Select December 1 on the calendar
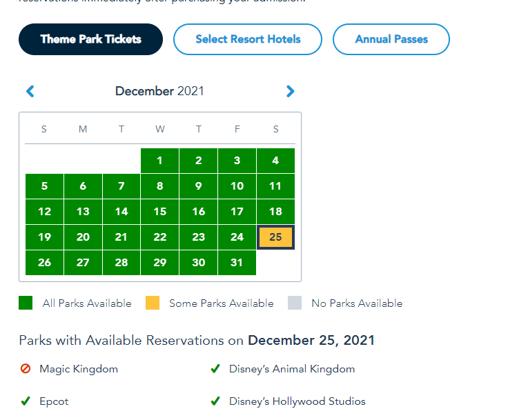 click(x=159, y=161)
